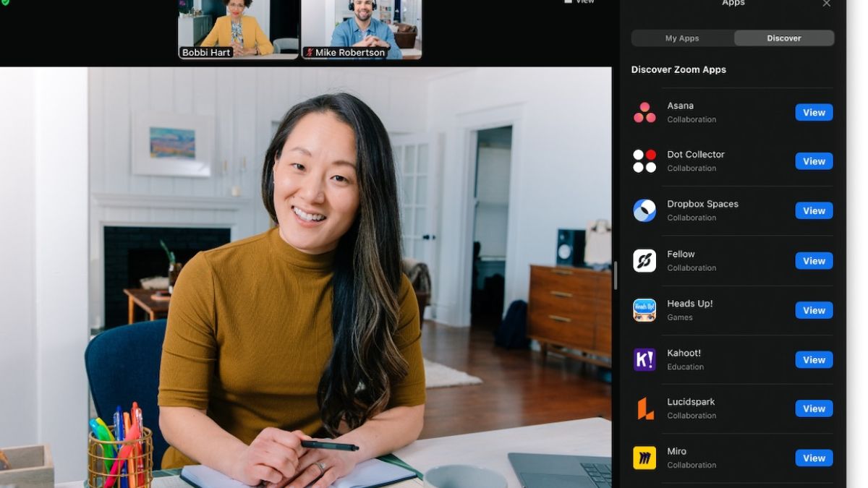Click the Fellow app name
The width and height of the screenshot is (868, 488).
pos(681,254)
